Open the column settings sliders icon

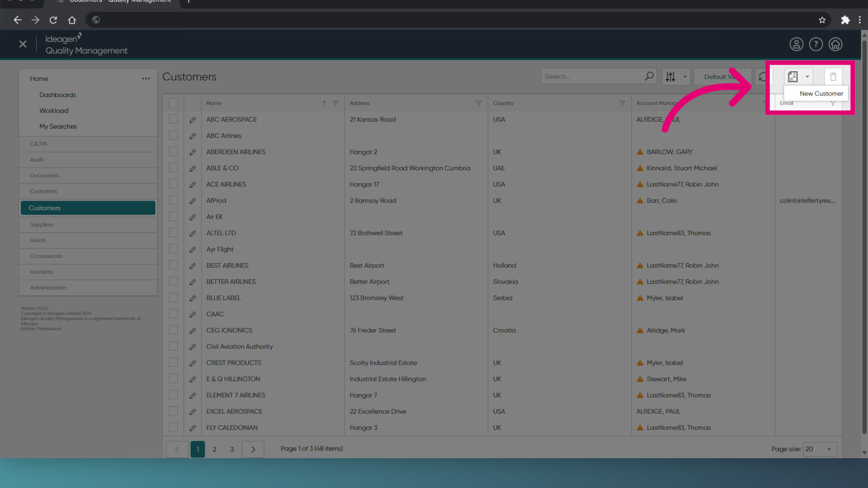pos(670,77)
